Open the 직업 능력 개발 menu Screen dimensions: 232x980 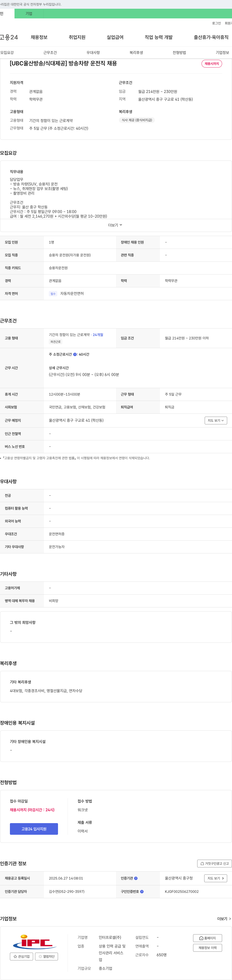(x=159, y=37)
